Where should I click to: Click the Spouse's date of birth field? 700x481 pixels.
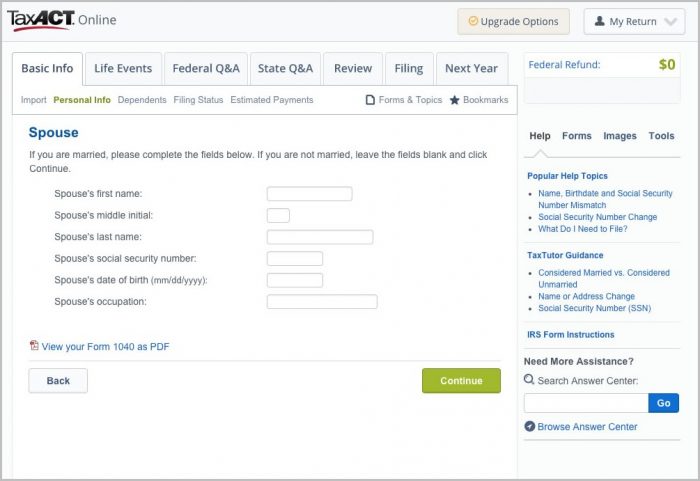point(295,280)
